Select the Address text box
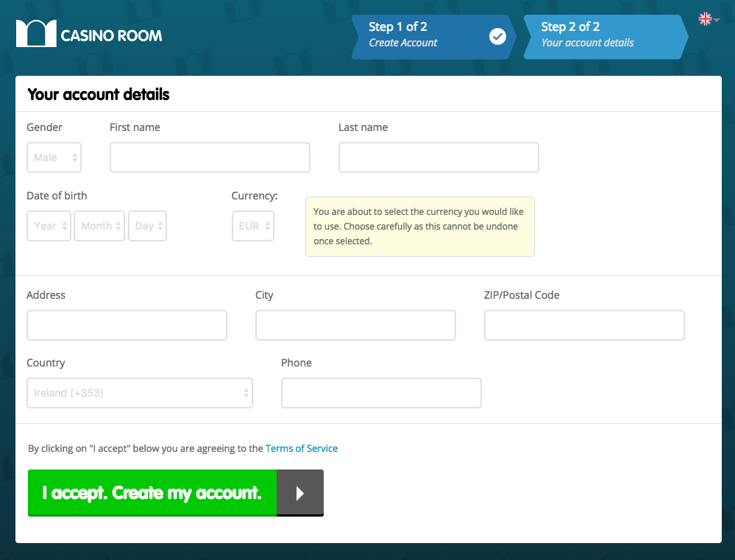The image size is (735, 560). click(x=127, y=325)
